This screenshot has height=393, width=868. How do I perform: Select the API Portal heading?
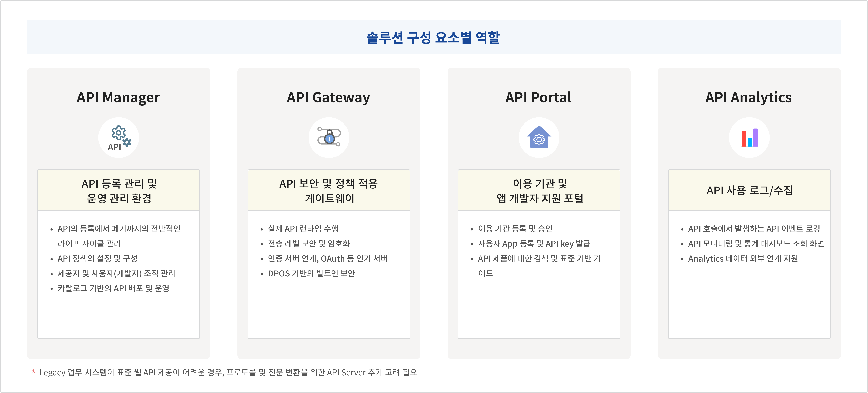pos(538,97)
